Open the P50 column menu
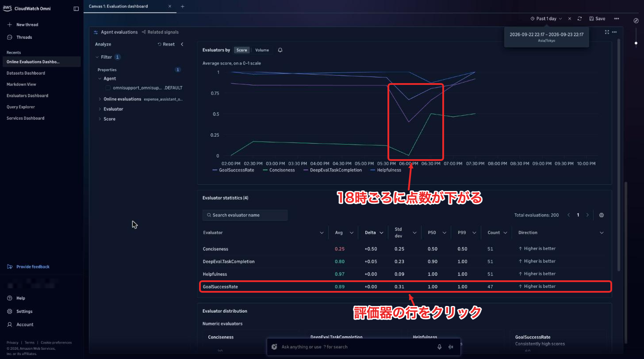 tap(444, 233)
